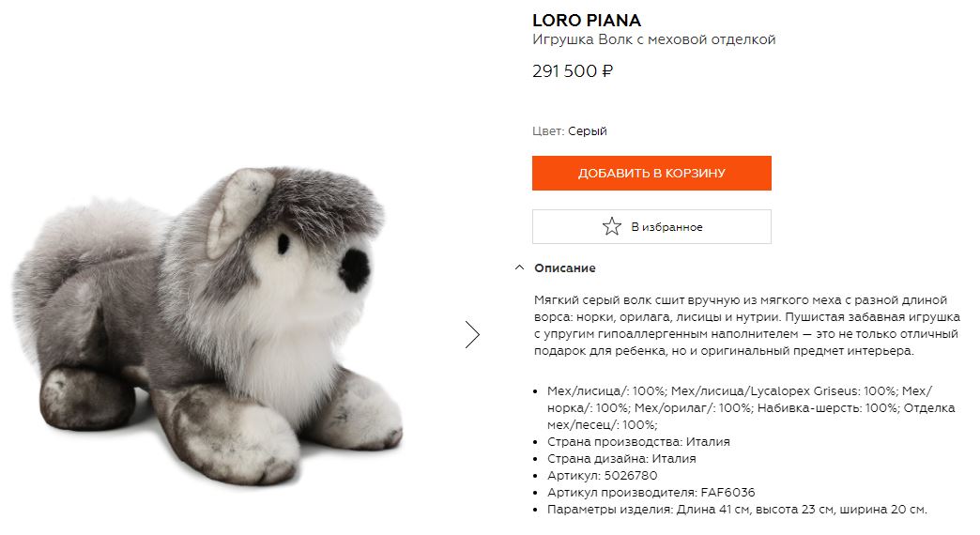Click the Страна производства: Италия line

tap(638, 441)
